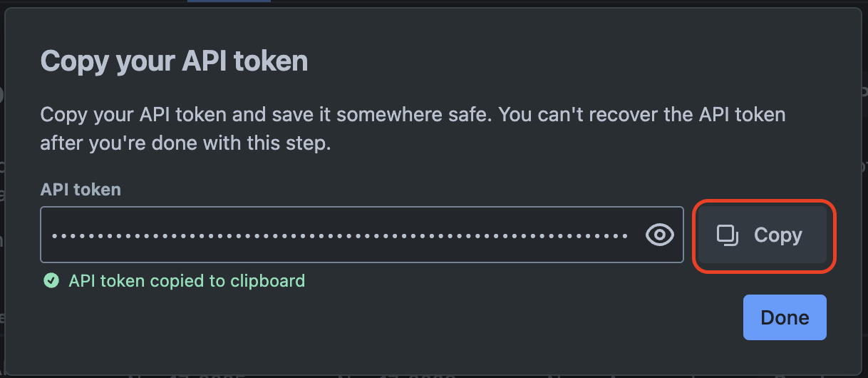Click the blue Done button
The height and width of the screenshot is (378, 868).
tap(785, 317)
